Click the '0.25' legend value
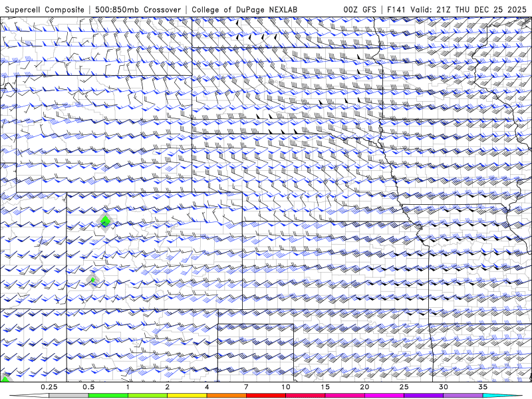The width and height of the screenshot is (532, 399). coord(49,387)
